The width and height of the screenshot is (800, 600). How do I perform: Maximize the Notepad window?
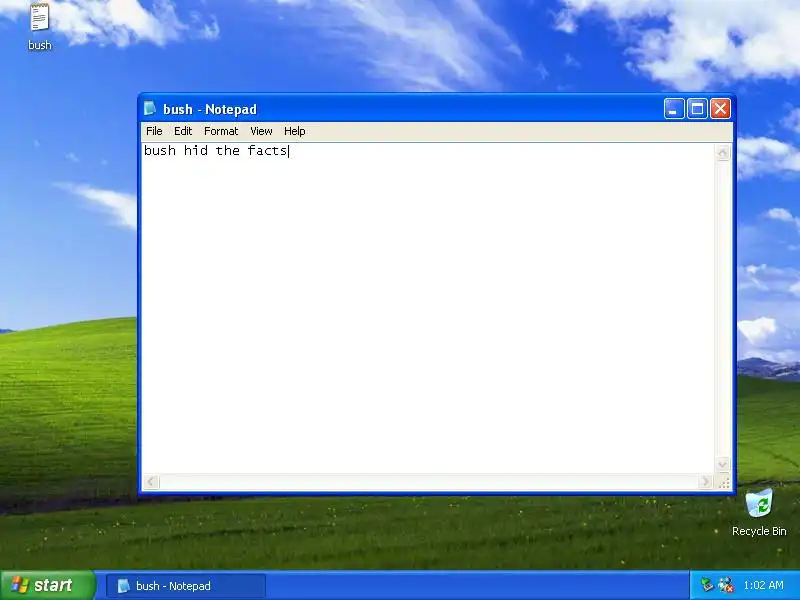697,109
